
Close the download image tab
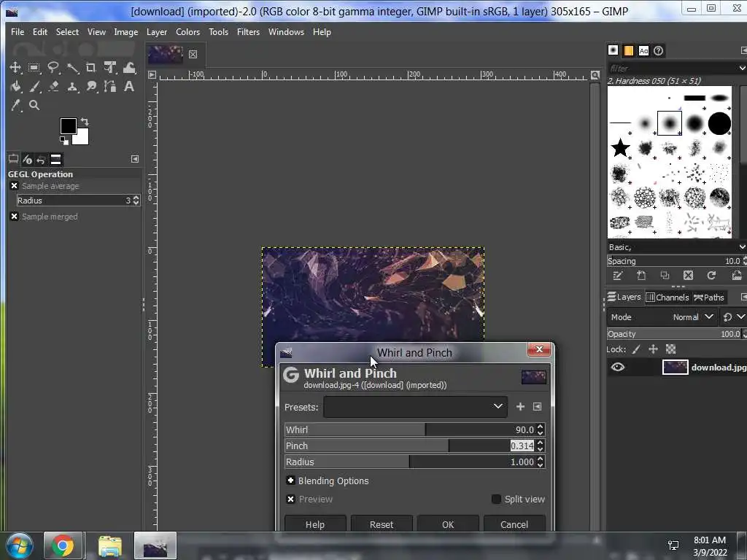[x=193, y=54]
